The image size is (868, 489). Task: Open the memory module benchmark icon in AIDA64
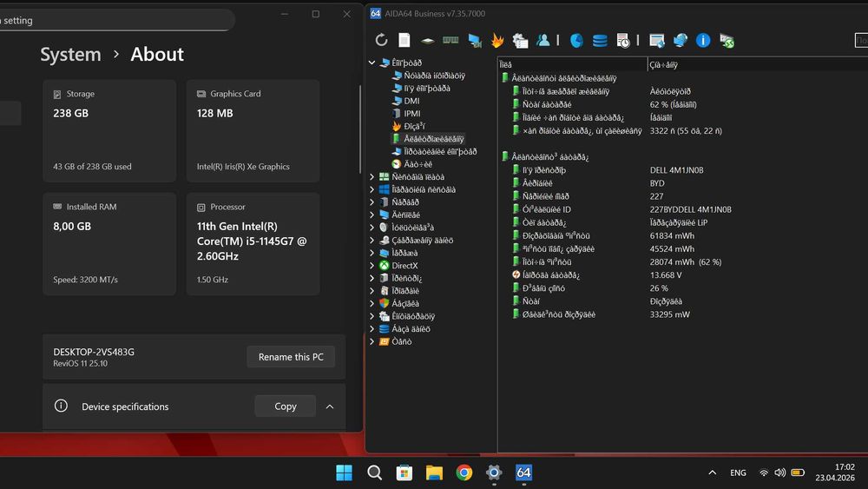[x=450, y=40]
